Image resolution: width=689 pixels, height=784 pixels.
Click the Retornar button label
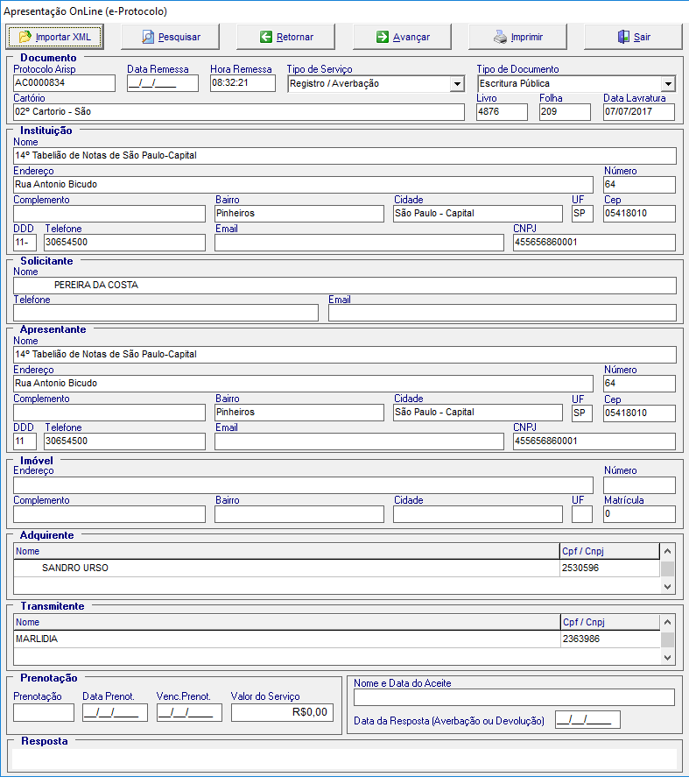pos(295,37)
